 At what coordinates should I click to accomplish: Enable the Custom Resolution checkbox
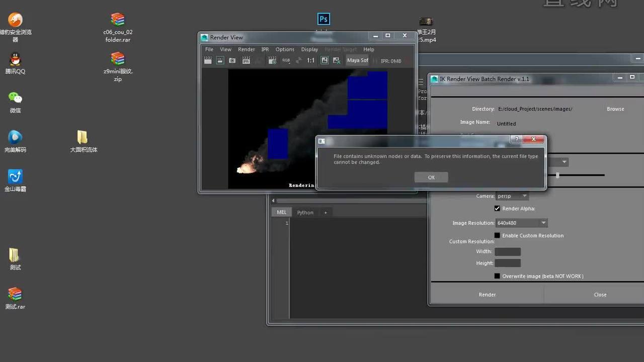click(x=497, y=235)
